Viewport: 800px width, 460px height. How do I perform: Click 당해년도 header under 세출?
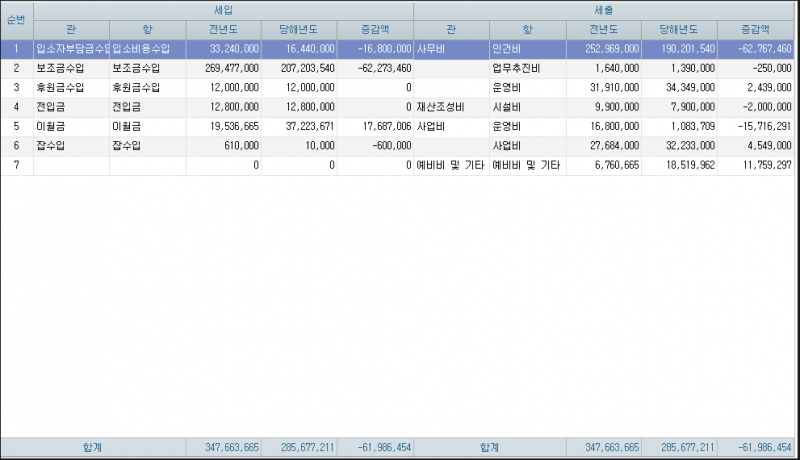tap(679, 30)
